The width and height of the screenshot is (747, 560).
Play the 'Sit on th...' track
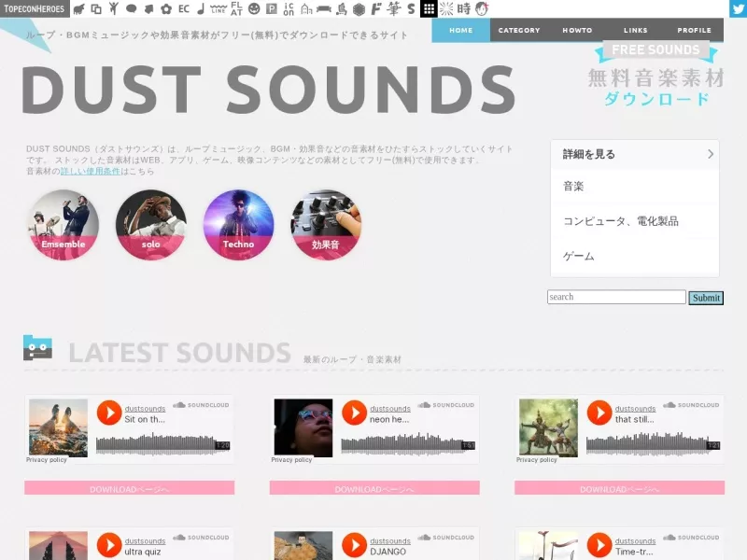click(109, 413)
